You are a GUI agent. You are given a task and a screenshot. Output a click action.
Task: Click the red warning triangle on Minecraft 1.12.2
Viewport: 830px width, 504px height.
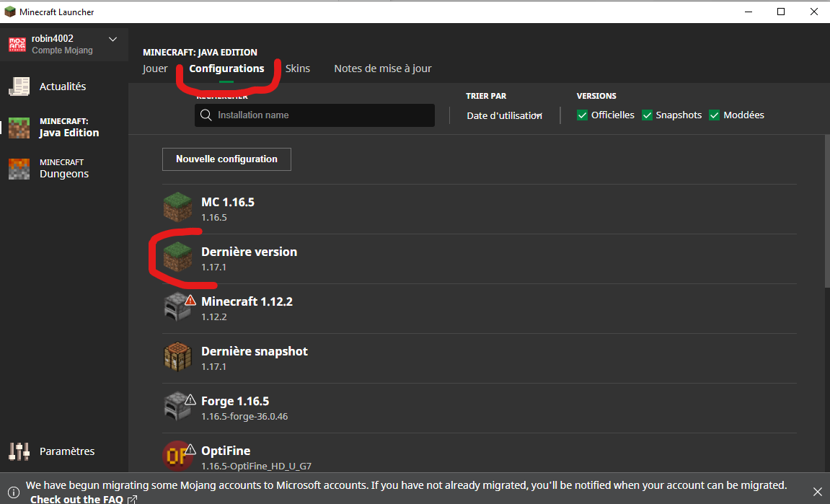click(x=190, y=300)
